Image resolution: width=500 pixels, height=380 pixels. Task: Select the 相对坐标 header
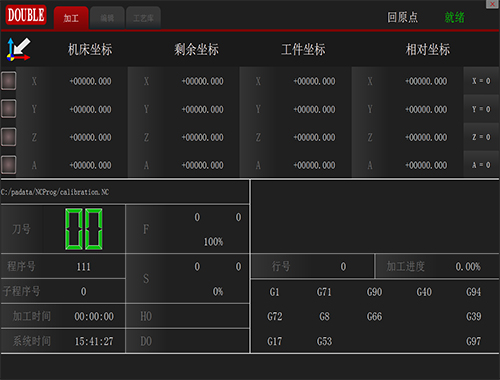click(428, 50)
